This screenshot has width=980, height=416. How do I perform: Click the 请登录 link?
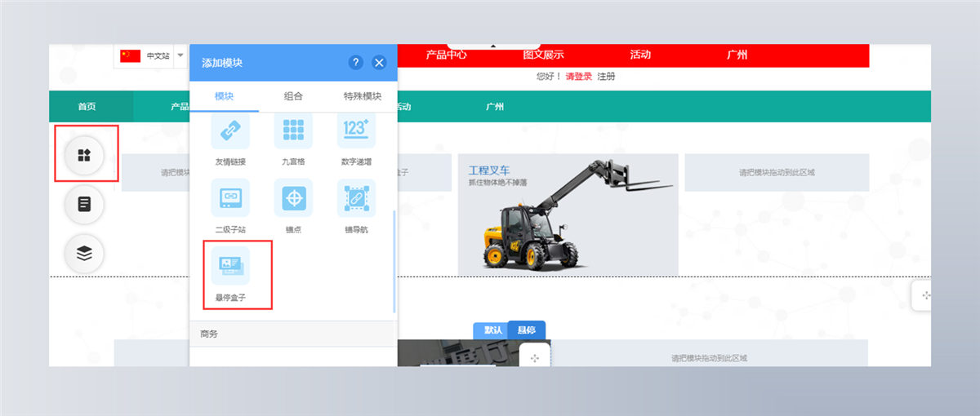(578, 77)
